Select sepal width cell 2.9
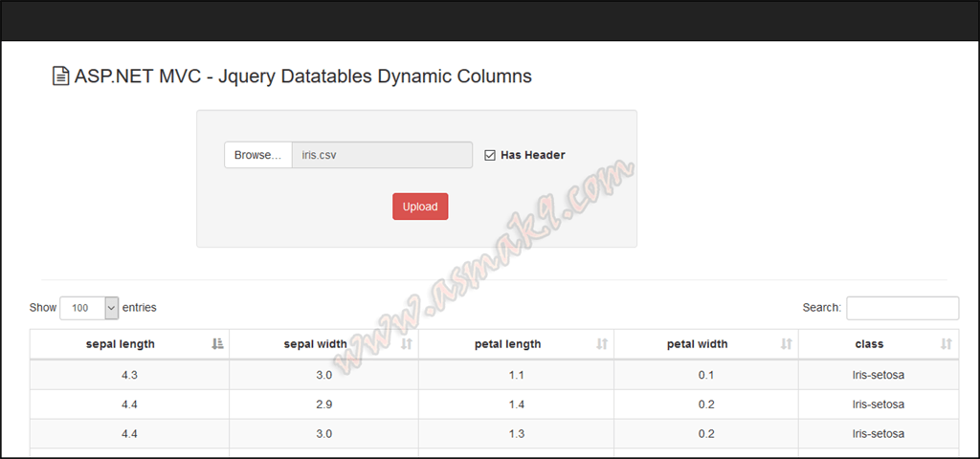 point(323,404)
